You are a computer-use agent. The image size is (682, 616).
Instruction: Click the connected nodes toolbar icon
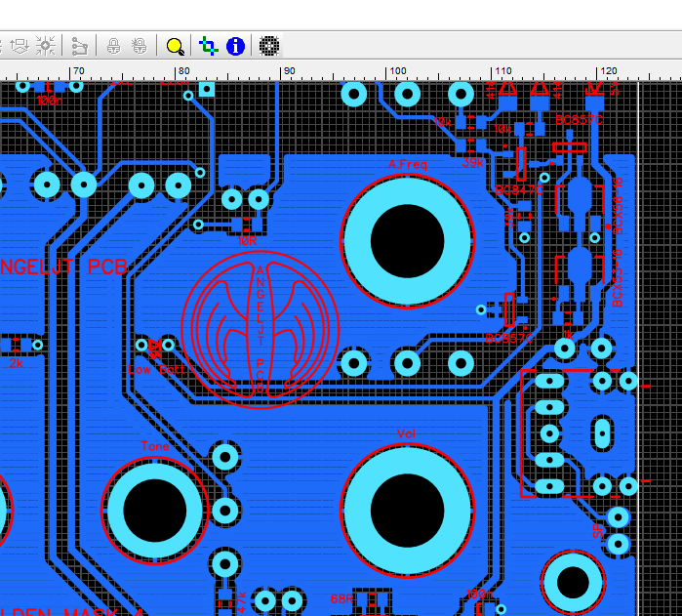click(80, 46)
